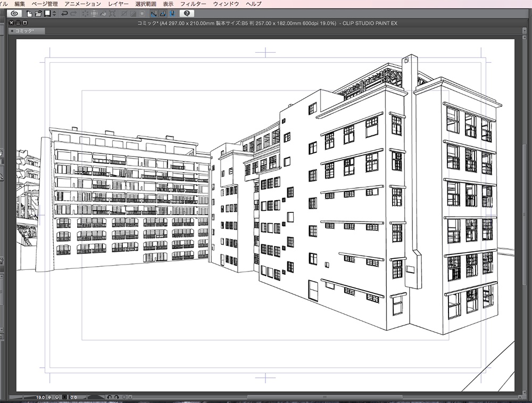Toggle Show Selection Border icon
Image resolution: width=532 pixels, height=403 pixels.
tap(142, 14)
